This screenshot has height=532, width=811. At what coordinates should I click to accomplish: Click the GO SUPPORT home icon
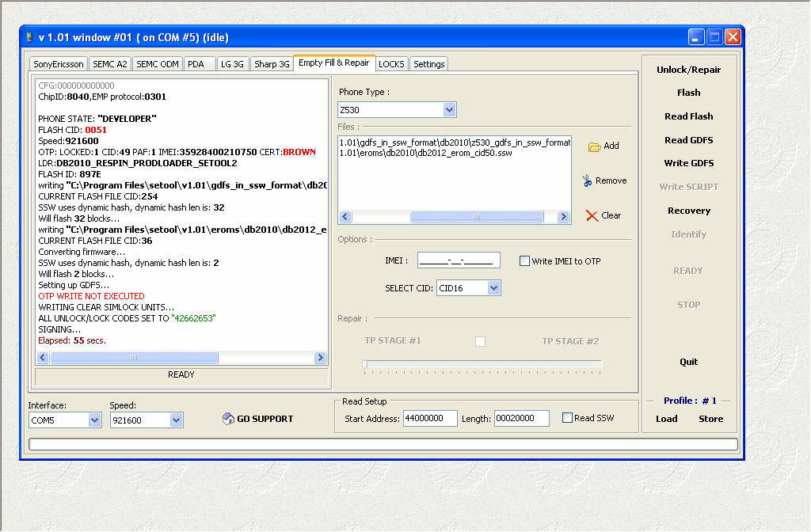coord(228,419)
